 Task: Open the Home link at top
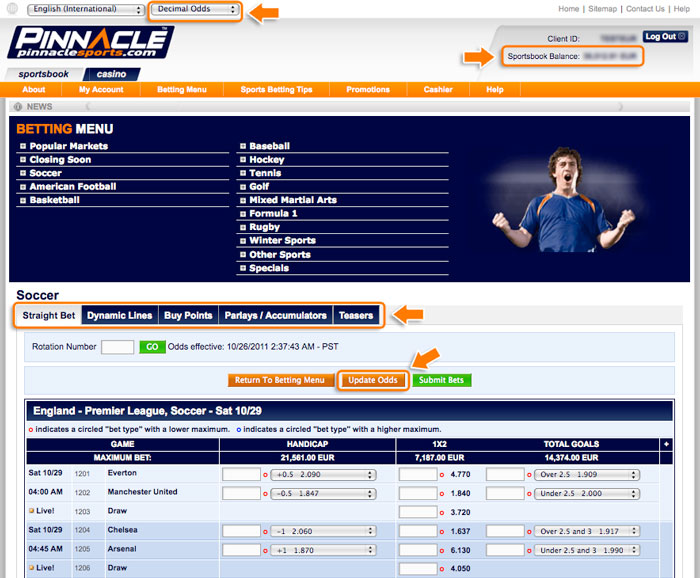coord(568,9)
